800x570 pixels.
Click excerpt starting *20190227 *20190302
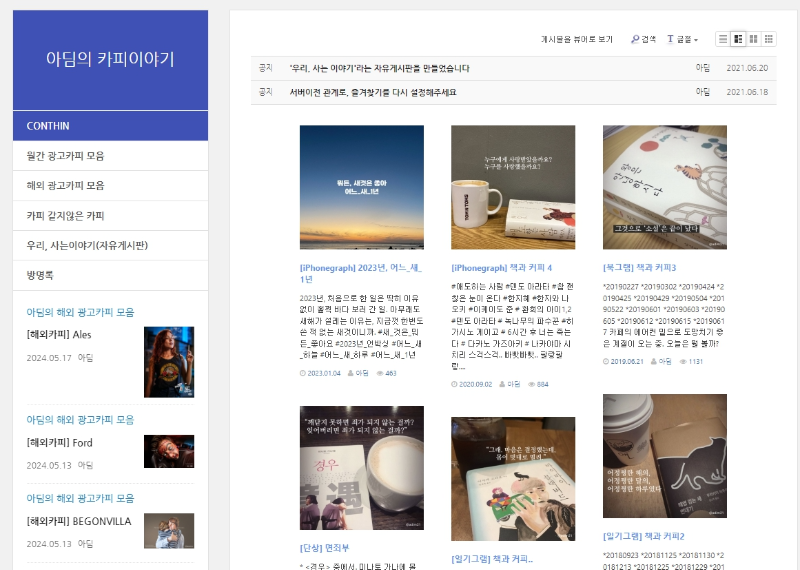tap(664, 315)
